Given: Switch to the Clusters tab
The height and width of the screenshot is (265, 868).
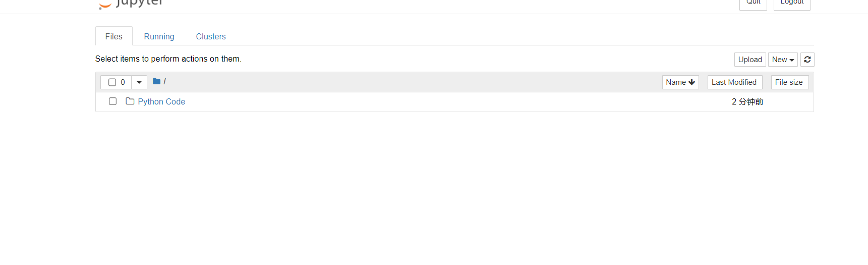Looking at the screenshot, I should coord(210,36).
